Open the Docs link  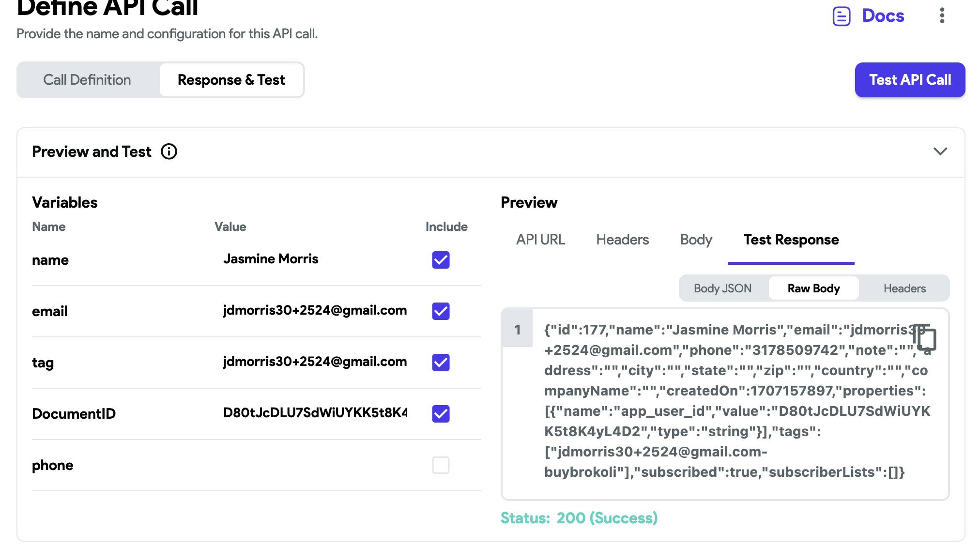pos(883,16)
